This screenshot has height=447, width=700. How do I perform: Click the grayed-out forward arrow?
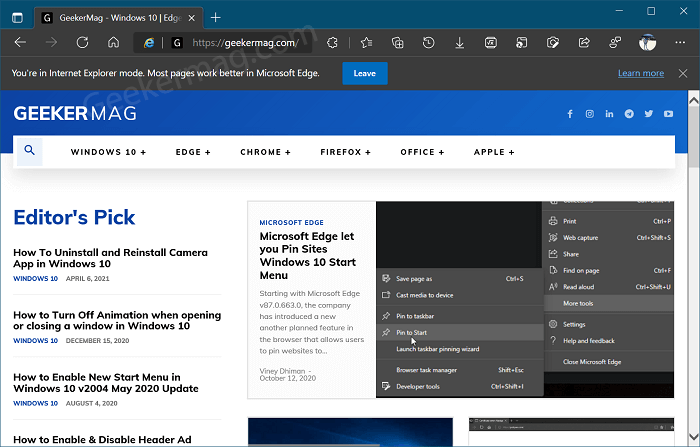tap(51, 42)
